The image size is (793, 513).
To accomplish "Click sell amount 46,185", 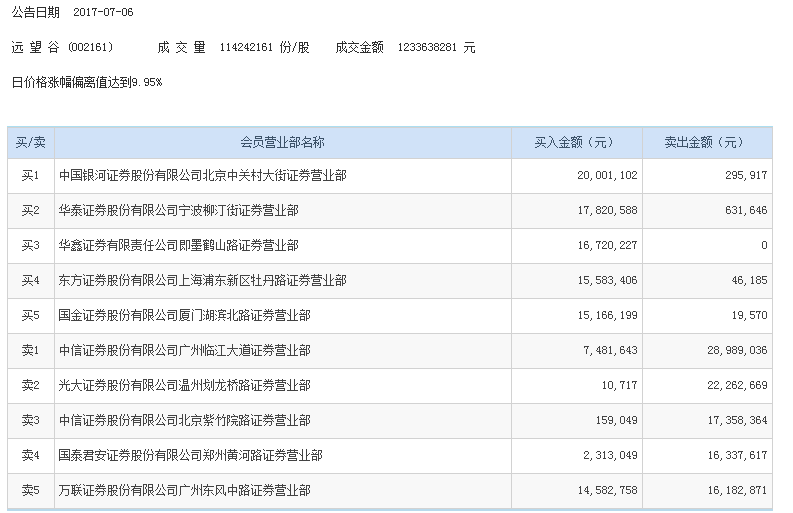I will click(749, 280).
